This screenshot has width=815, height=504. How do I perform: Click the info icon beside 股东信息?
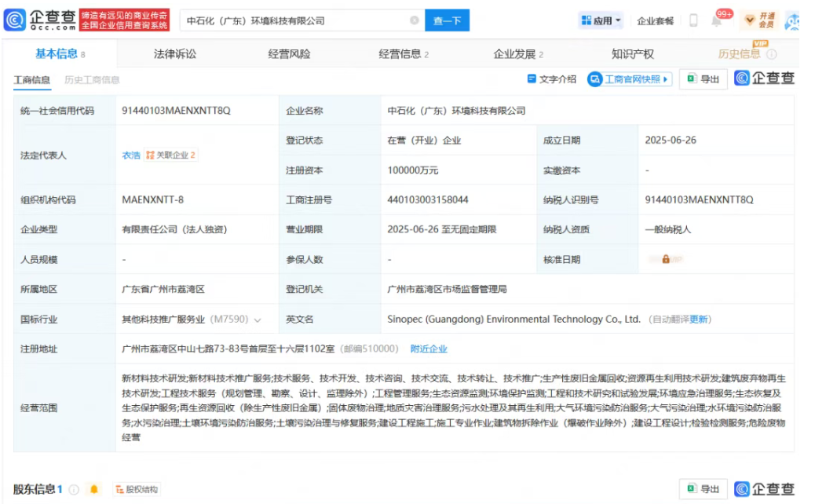75,490
